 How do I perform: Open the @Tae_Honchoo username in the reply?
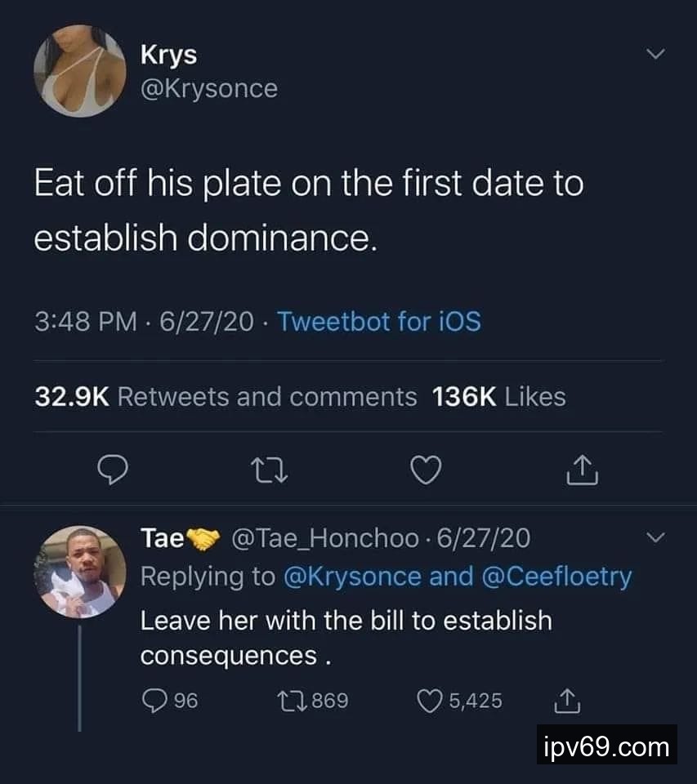327,538
